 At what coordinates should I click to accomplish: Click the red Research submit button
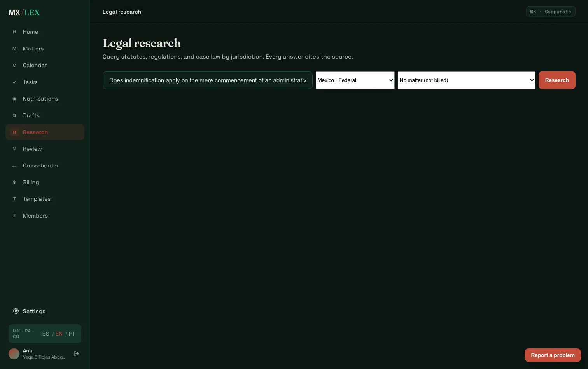tap(557, 80)
